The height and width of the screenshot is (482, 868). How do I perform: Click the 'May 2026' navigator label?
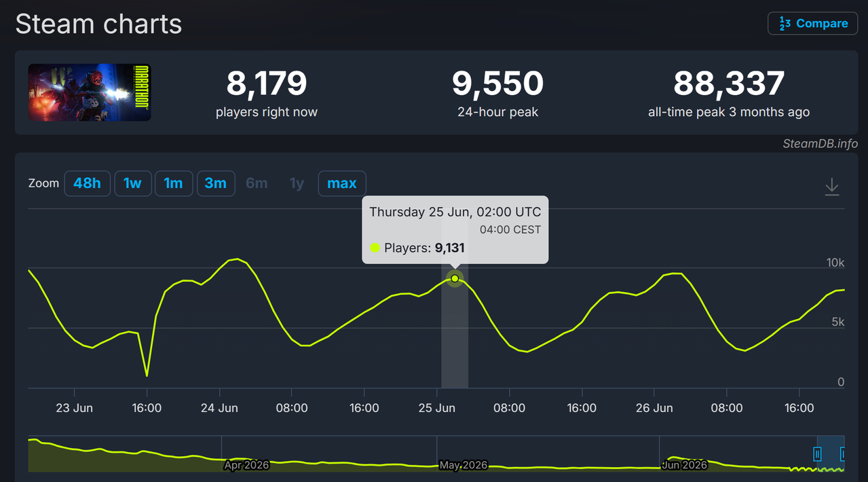click(x=464, y=465)
